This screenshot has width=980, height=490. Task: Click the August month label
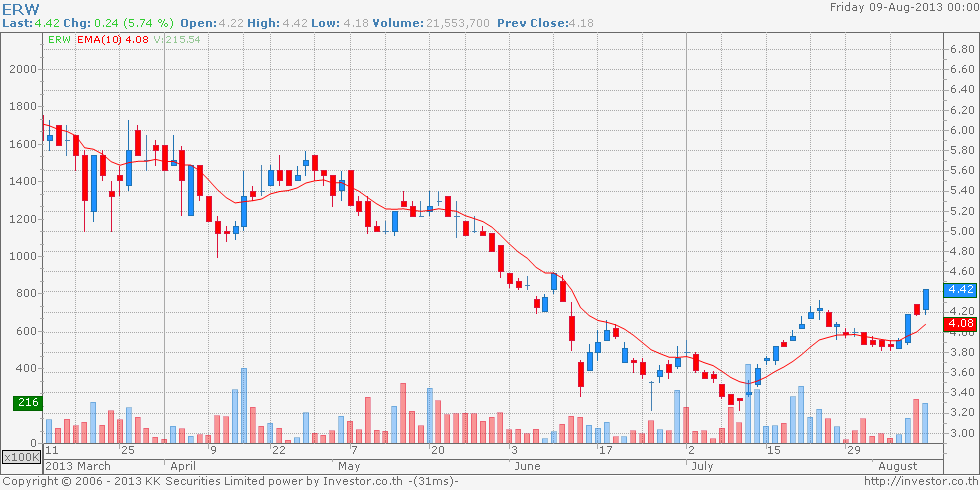(898, 466)
